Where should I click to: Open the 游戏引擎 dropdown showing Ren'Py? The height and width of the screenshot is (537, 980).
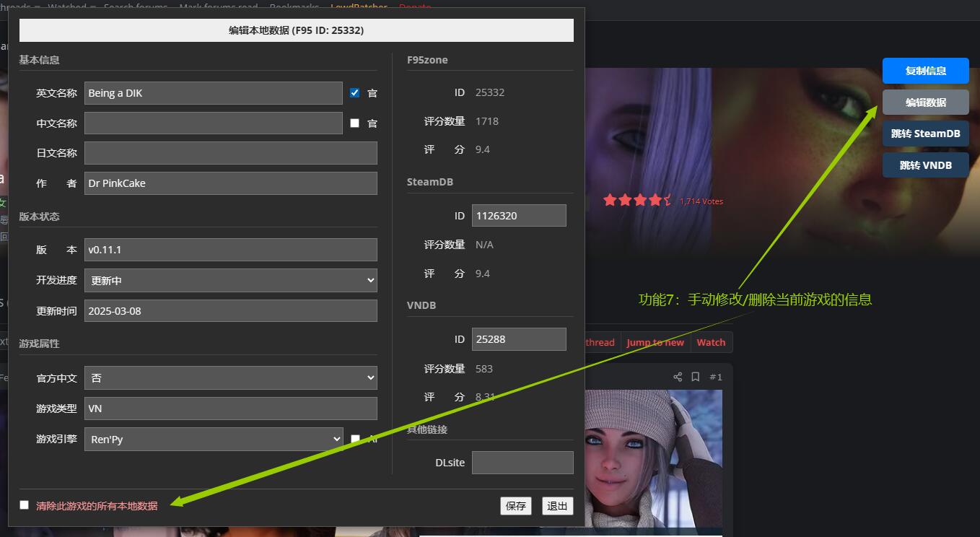213,439
